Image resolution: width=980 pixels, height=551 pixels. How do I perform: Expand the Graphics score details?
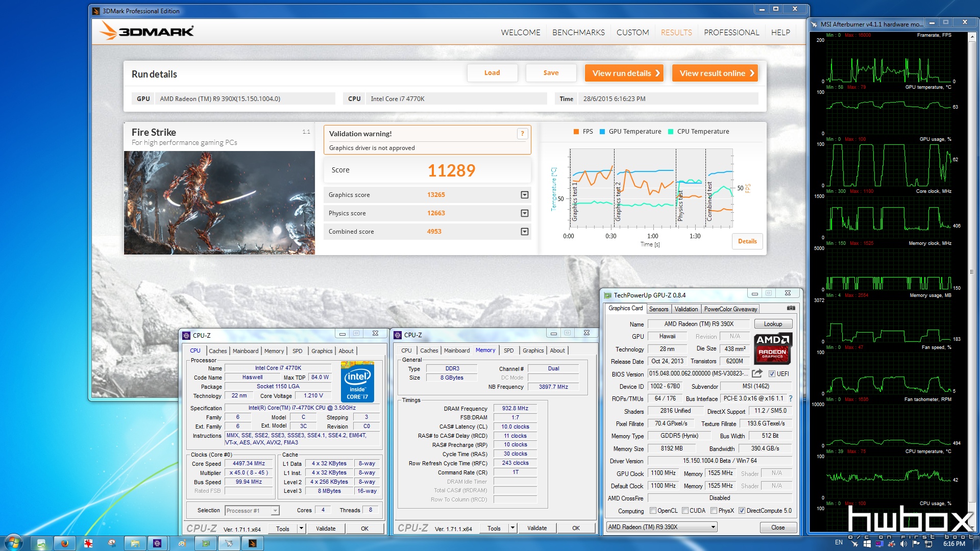pyautogui.click(x=524, y=195)
